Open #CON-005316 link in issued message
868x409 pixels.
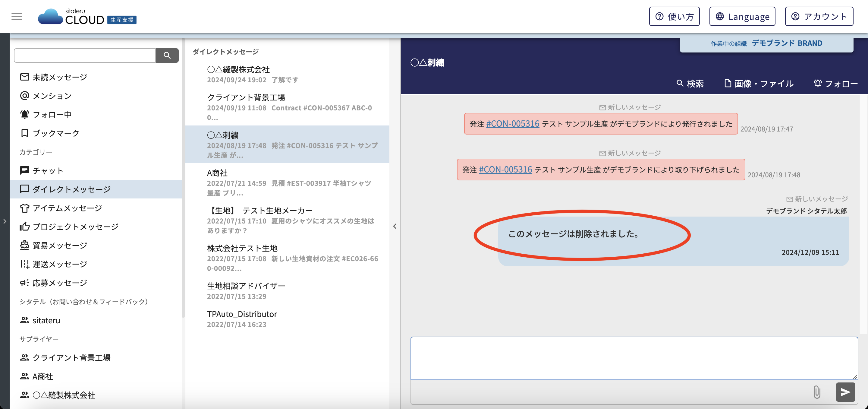(x=512, y=124)
